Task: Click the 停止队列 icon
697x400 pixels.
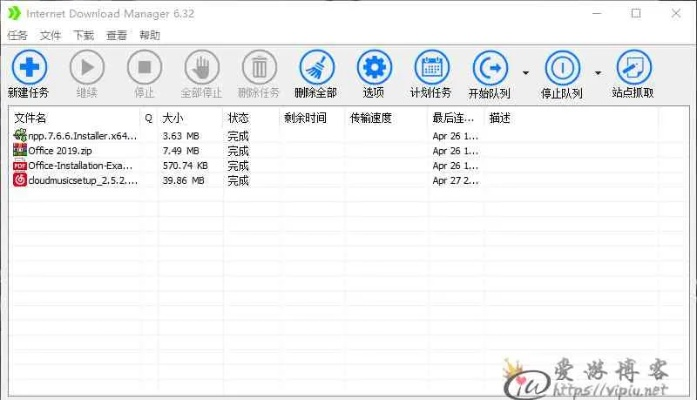Action: pyautogui.click(x=561, y=68)
